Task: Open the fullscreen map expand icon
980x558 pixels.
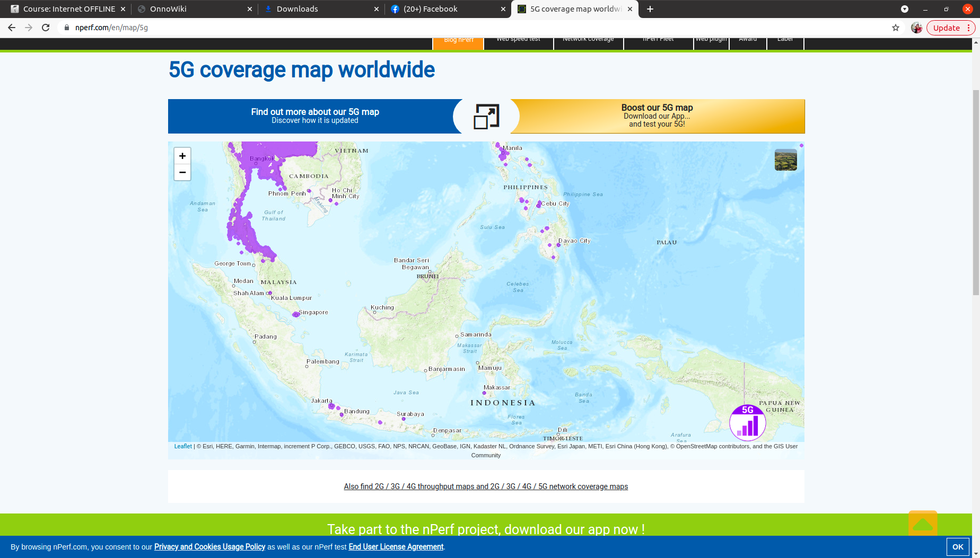Action: [486, 117]
